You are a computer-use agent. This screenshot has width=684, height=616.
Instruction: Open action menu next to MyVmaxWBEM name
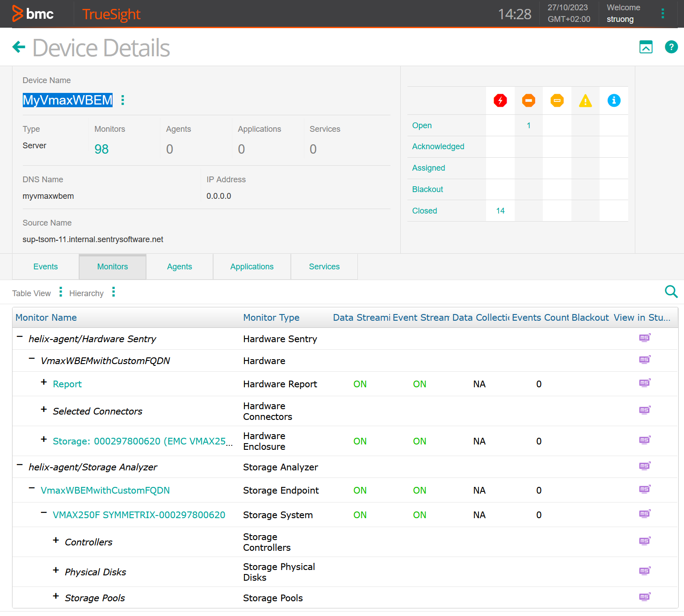click(x=123, y=100)
